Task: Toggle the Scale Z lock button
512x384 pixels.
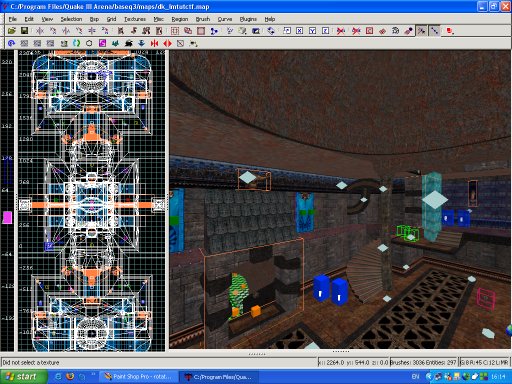Action: (325, 31)
